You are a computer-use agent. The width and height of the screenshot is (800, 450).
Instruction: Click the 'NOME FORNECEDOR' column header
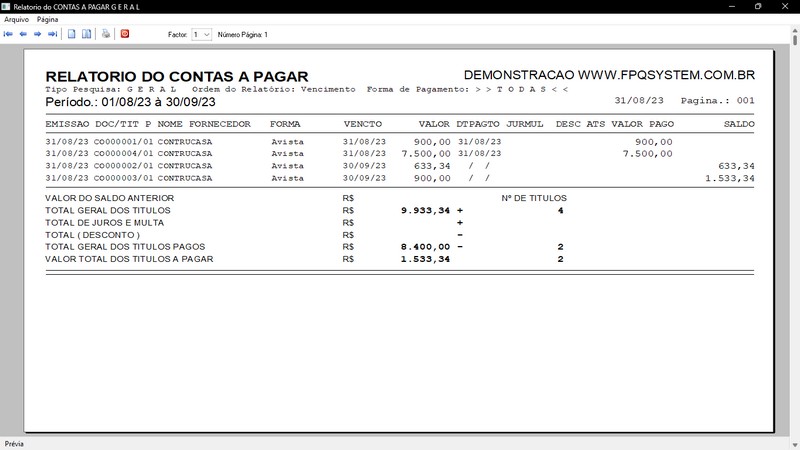coord(204,124)
